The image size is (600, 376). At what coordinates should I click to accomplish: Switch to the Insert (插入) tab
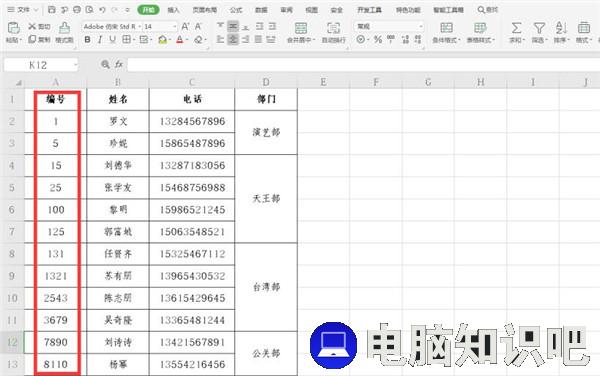point(173,10)
